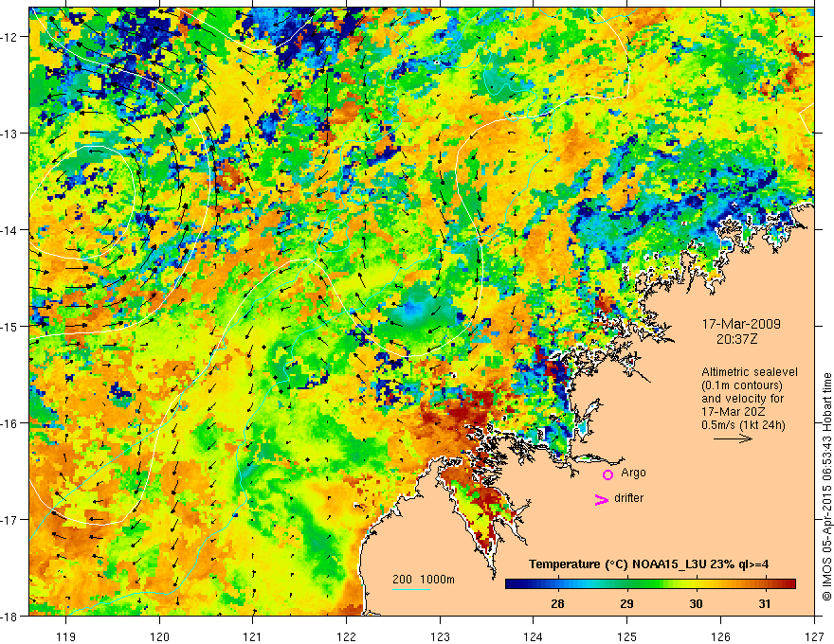The width and height of the screenshot is (834, 644).
Task: Click longitude axis label 127
Action: point(814,637)
